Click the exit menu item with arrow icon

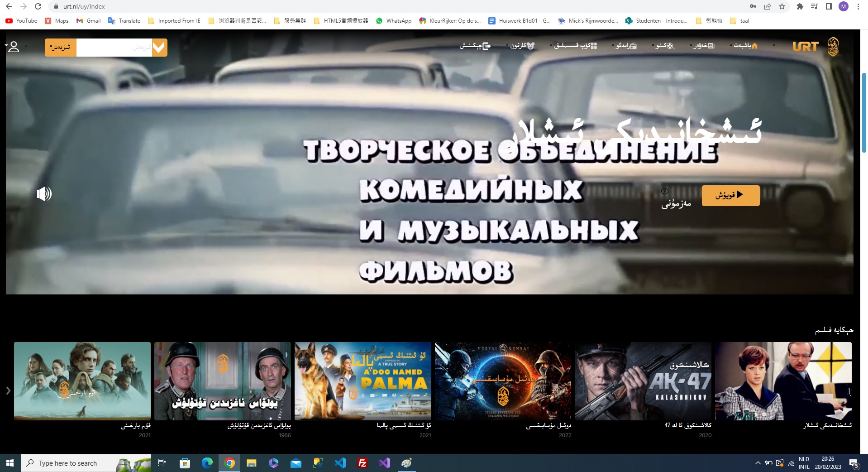(475, 46)
